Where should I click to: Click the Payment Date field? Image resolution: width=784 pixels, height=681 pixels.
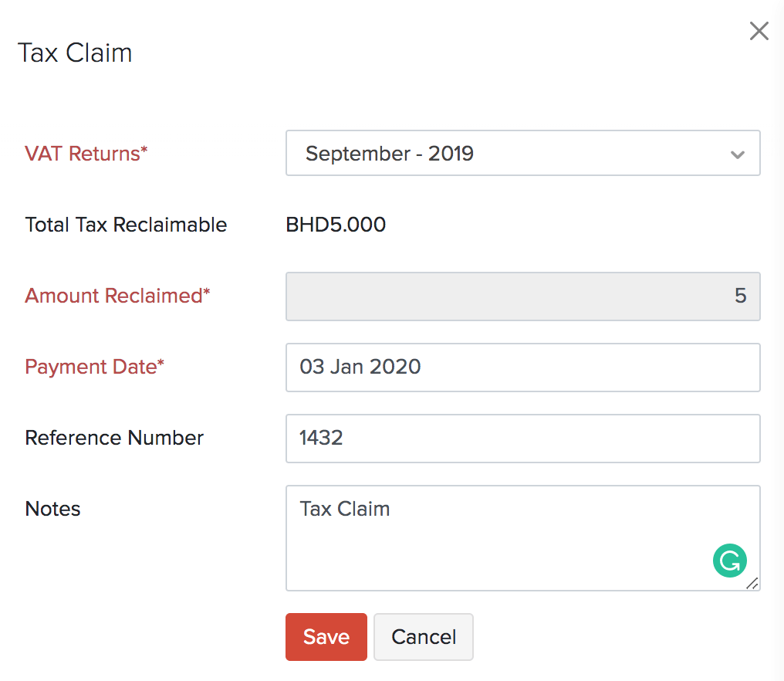[x=523, y=368]
